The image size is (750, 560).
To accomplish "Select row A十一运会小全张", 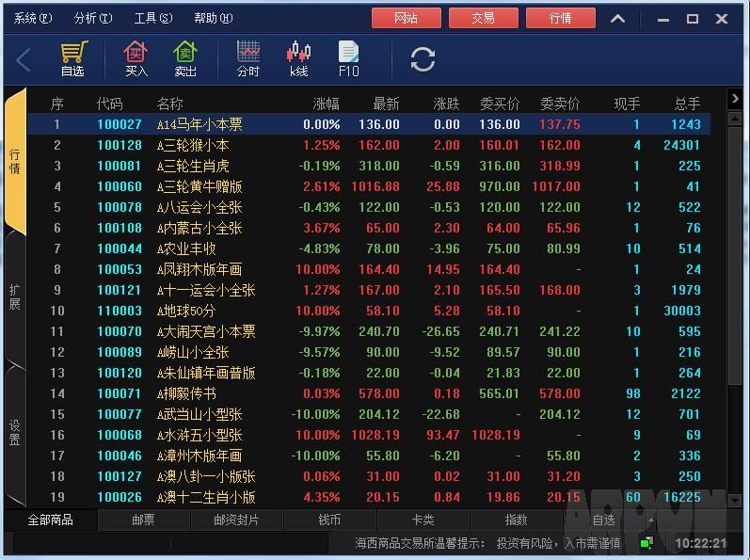I will pos(369,290).
